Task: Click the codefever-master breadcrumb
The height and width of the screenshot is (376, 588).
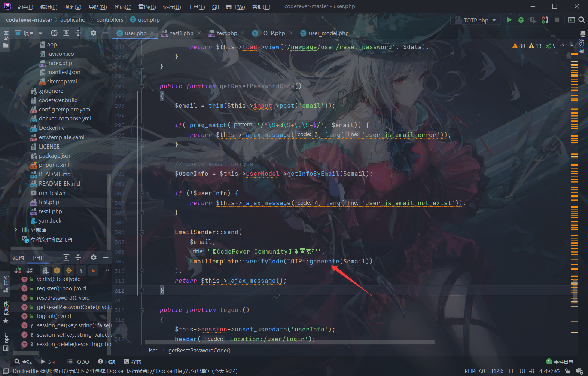Action: click(29, 20)
